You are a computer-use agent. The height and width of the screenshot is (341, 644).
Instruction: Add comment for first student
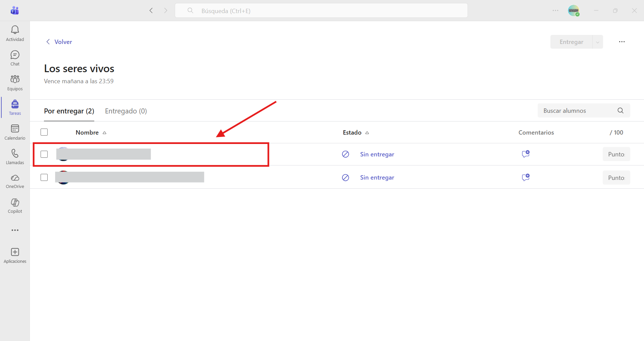[x=526, y=154]
